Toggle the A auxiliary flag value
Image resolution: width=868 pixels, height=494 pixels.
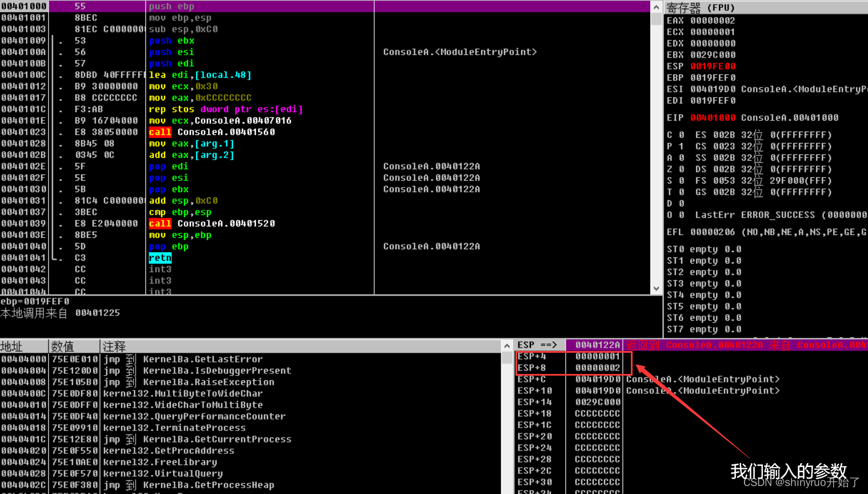[681, 158]
